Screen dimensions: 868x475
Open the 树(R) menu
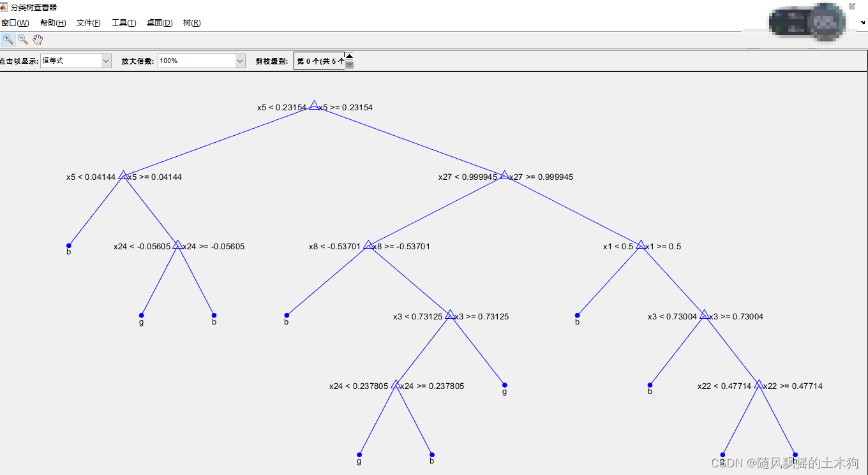point(191,23)
